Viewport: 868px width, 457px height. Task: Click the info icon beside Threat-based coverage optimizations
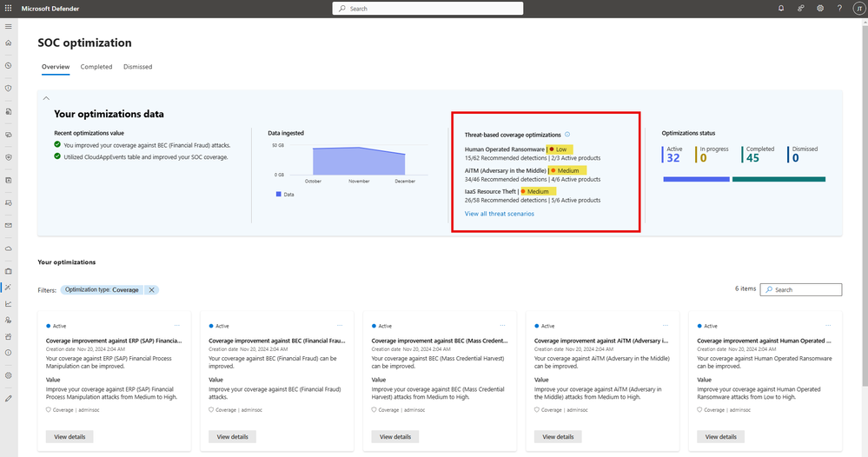pos(567,135)
